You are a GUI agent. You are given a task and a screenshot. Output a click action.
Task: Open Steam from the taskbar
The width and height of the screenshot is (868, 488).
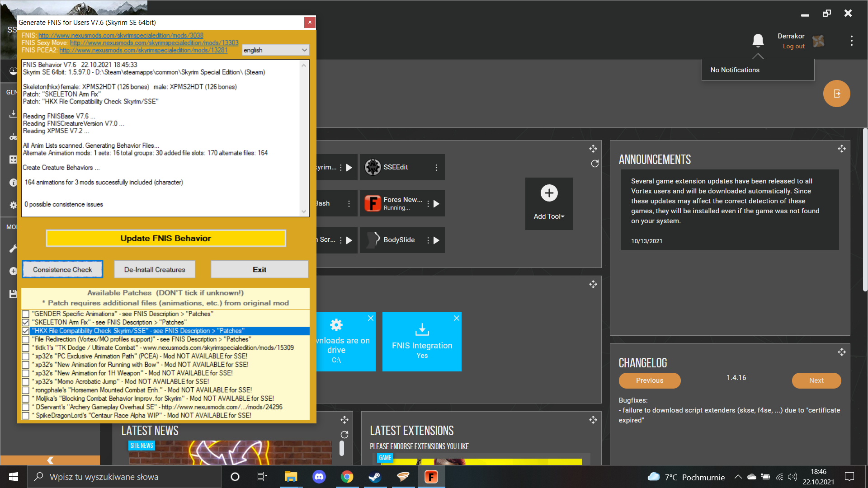click(375, 477)
